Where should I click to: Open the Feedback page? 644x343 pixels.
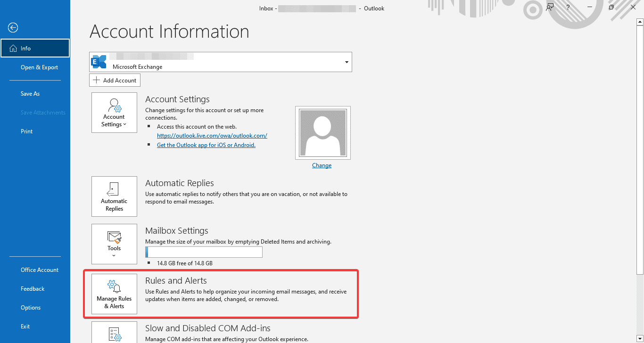(x=35, y=289)
